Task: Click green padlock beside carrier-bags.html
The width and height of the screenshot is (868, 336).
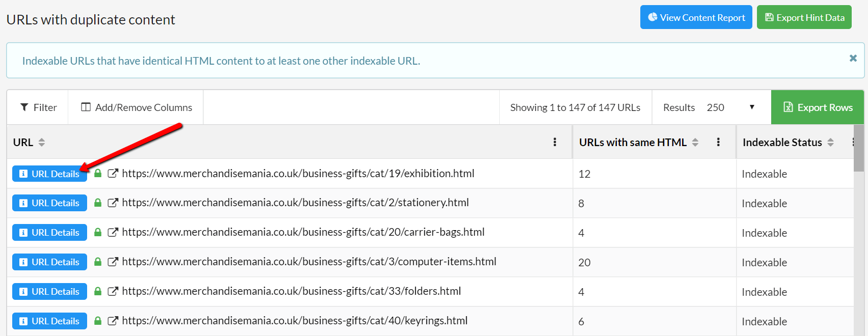Action: click(98, 232)
